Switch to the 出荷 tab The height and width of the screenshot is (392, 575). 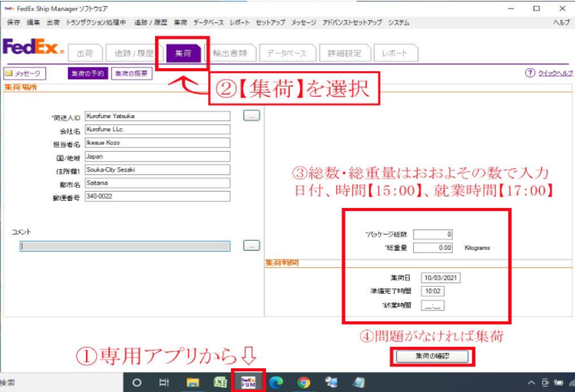point(84,53)
